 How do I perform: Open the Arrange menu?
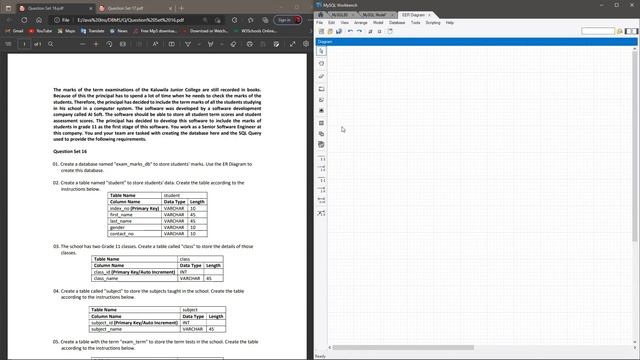click(x=360, y=23)
